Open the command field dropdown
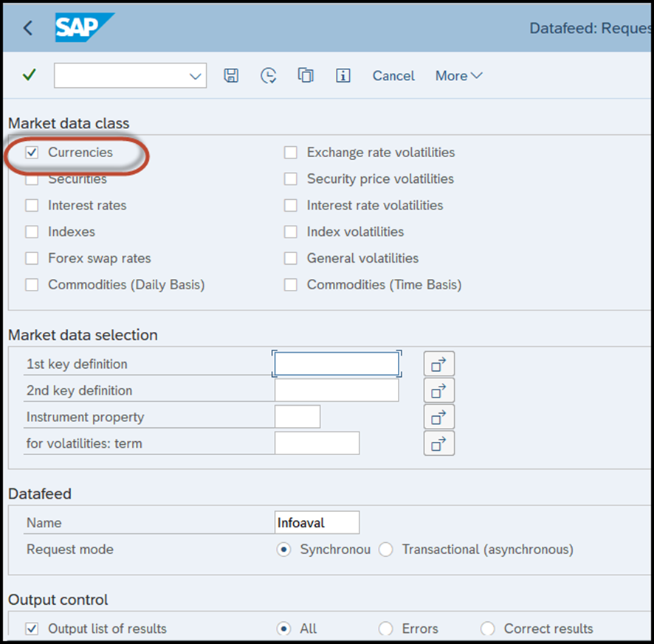 point(194,75)
